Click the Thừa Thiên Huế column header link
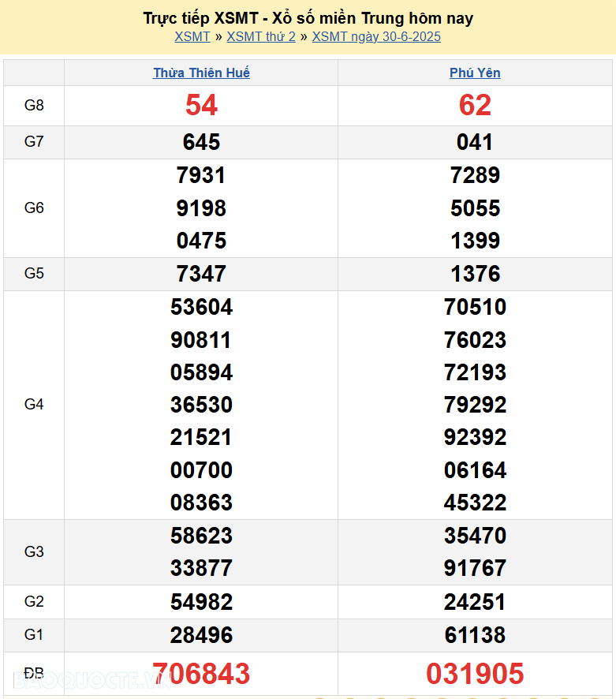This screenshot has height=699, width=616. coord(201,73)
